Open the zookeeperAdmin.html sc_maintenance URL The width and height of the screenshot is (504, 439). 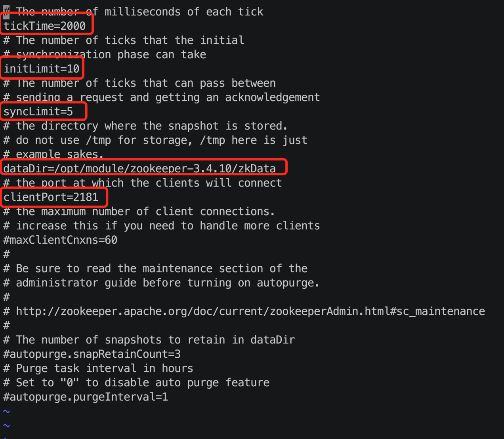click(250, 311)
